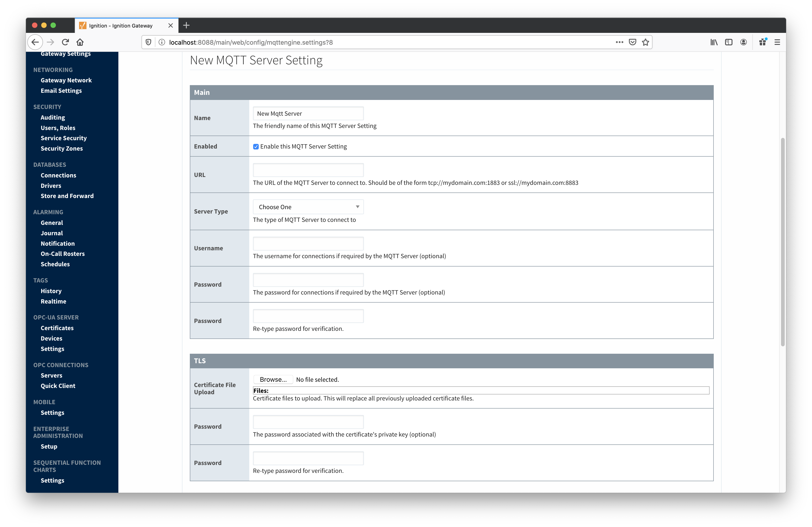Click the Username input field

click(308, 243)
